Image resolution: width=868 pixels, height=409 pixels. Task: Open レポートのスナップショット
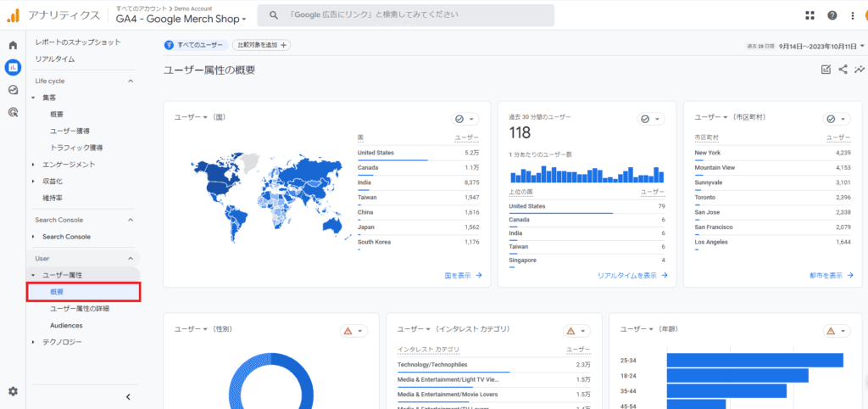point(78,42)
